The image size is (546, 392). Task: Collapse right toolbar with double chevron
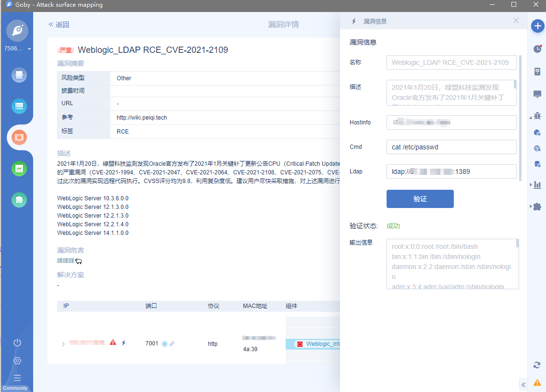[523, 384]
